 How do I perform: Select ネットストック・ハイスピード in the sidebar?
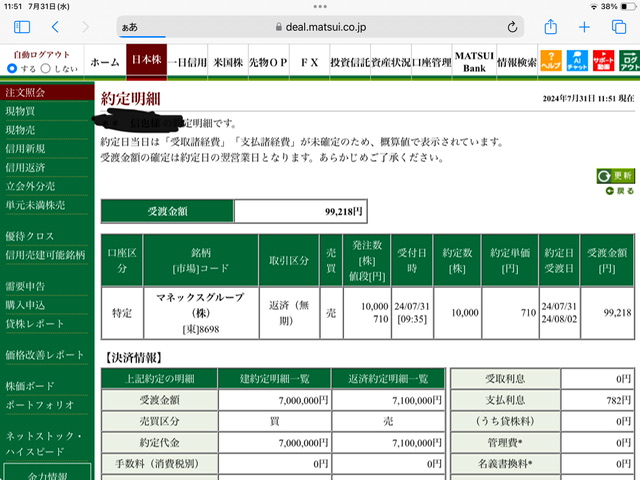[x=44, y=443]
